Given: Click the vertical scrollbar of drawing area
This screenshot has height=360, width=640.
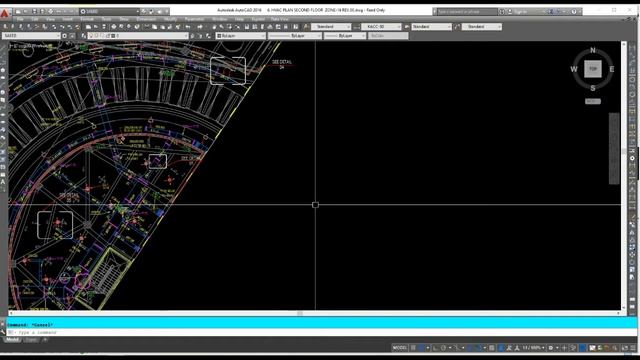Looking at the screenshot, I should point(624,176).
